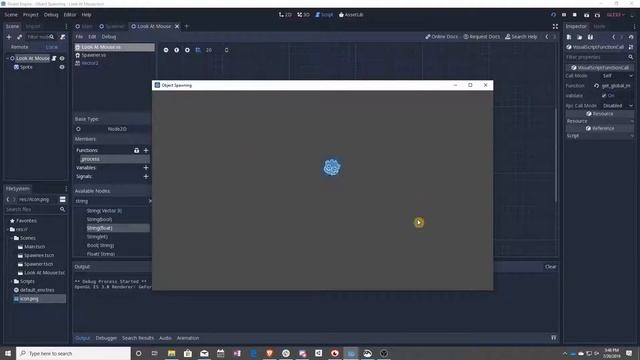Image resolution: width=640 pixels, height=360 pixels.
Task: Open Inspector object history icon
Action: (x=631, y=37)
